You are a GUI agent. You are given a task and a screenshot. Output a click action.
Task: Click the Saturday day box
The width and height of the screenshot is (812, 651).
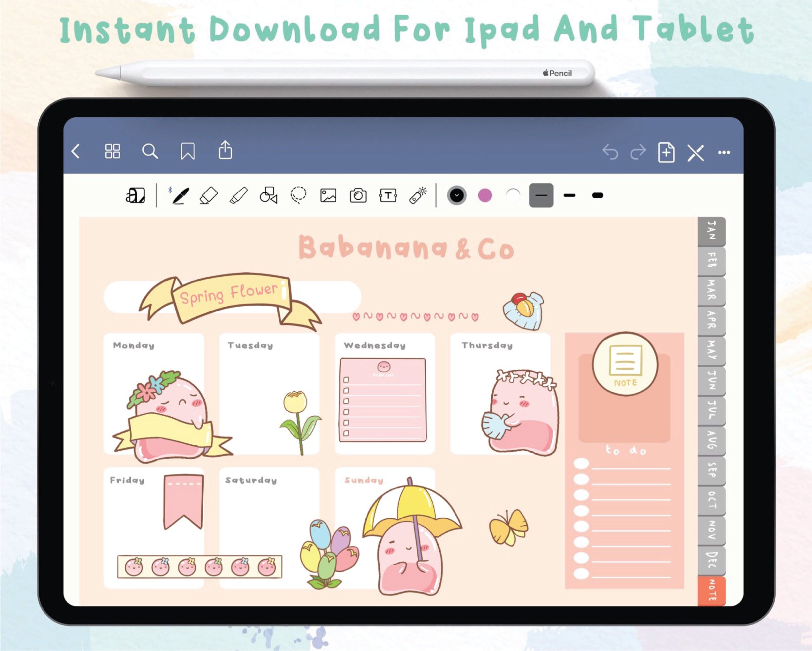(x=269, y=528)
